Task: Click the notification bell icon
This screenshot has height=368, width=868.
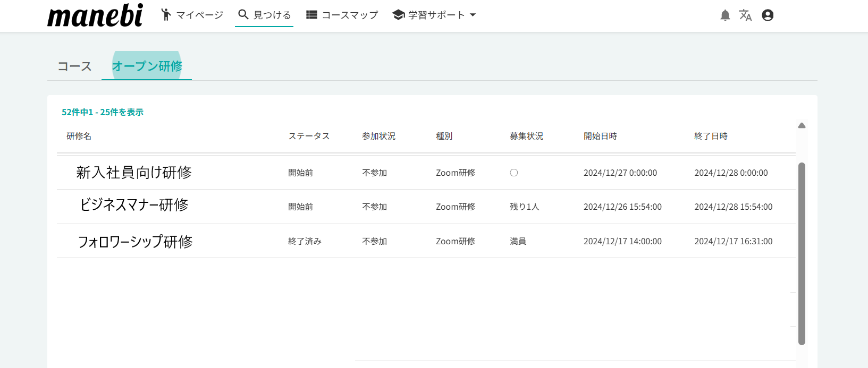Action: pos(725,15)
